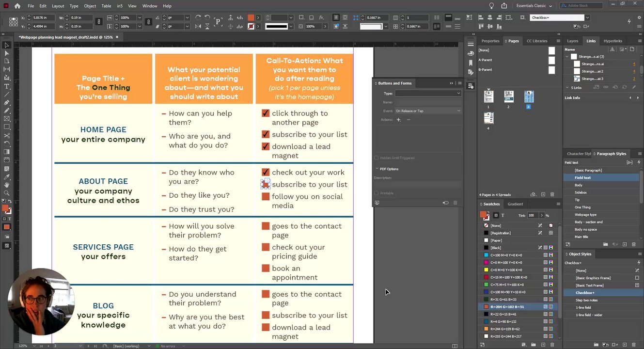
Task: Click the checked 'check out your work' checkbox
Action: [x=266, y=173]
